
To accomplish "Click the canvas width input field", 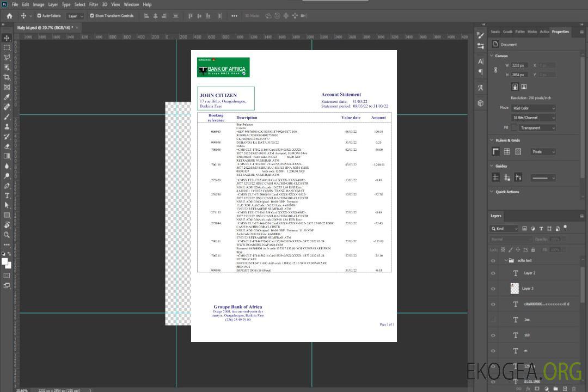I will 519,65.
